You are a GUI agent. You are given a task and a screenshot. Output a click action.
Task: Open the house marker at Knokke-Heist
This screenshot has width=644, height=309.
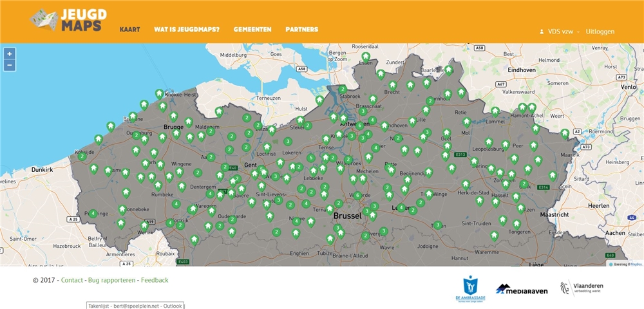coord(159,94)
